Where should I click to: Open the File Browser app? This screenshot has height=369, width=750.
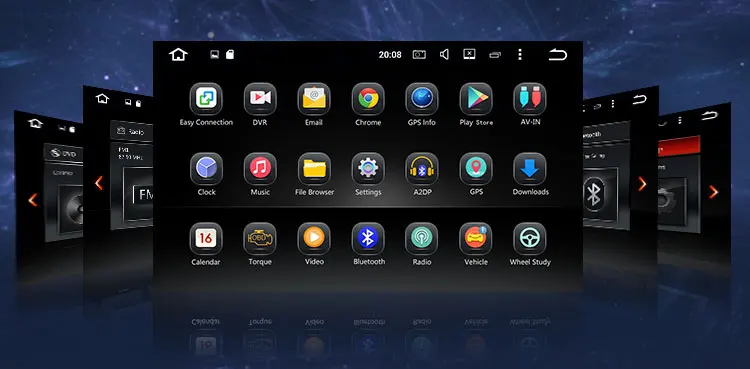(x=314, y=169)
